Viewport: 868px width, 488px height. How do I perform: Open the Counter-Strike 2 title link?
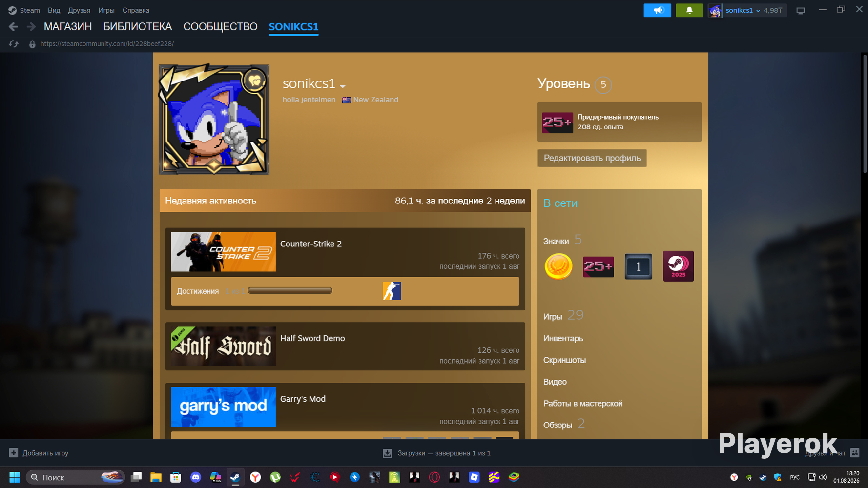311,244
